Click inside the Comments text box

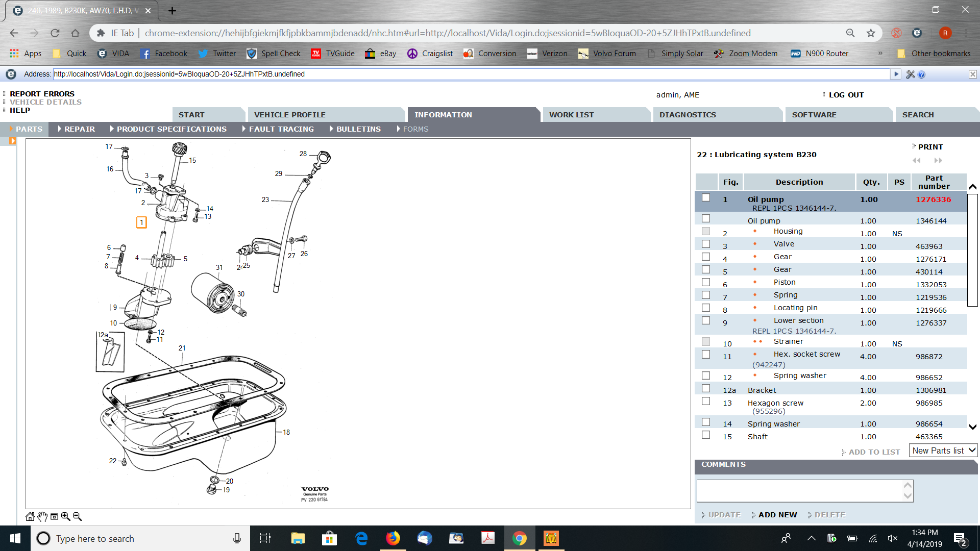pyautogui.click(x=799, y=491)
